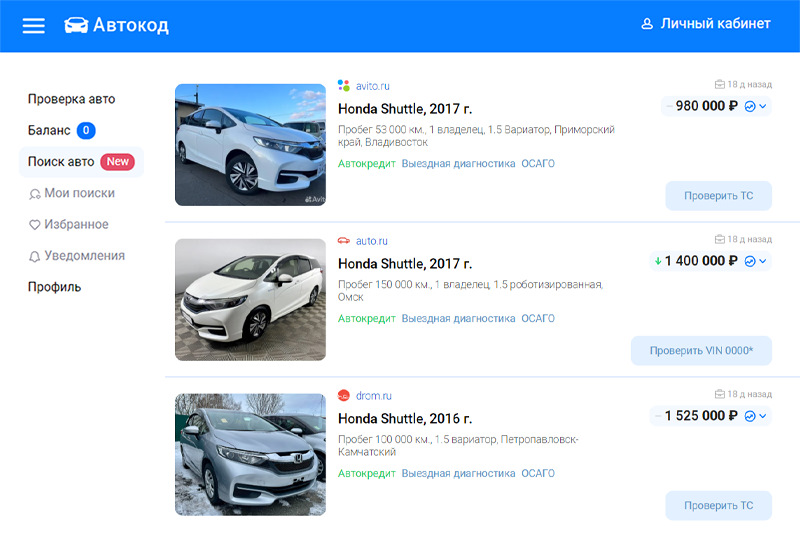
Task: Expand price history chevron for 1 400 000 ₽
Action: 763,261
